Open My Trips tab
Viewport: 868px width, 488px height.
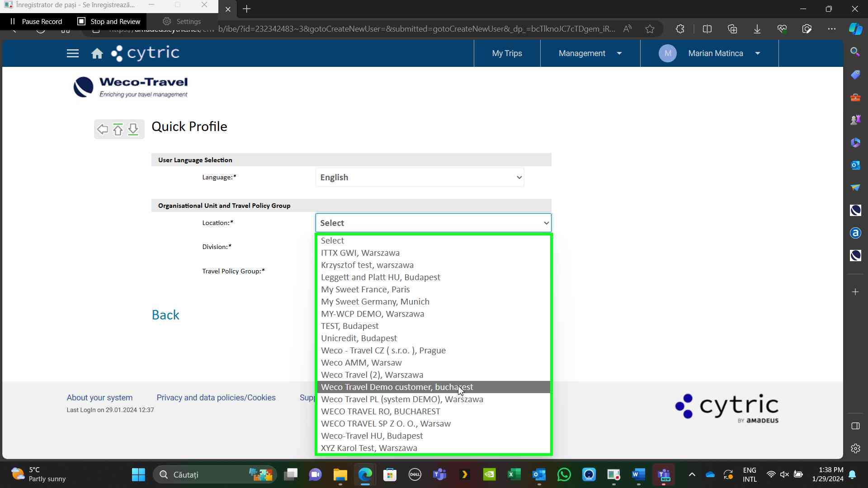[507, 53]
